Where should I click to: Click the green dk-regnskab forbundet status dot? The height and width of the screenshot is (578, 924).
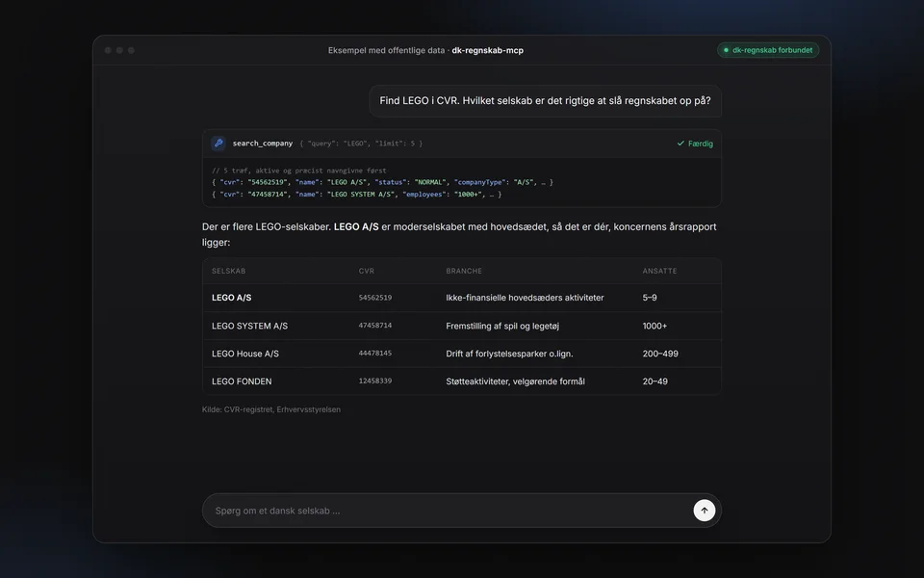tap(726, 50)
